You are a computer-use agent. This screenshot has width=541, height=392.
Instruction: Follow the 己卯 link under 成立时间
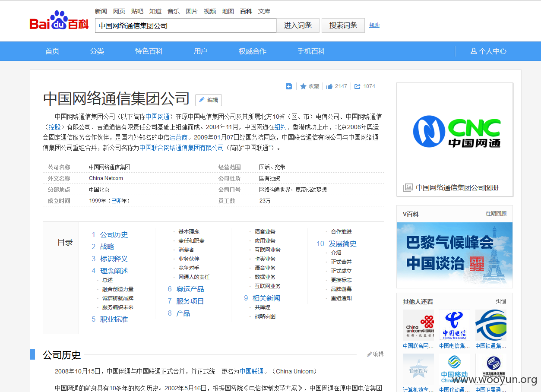(117, 201)
